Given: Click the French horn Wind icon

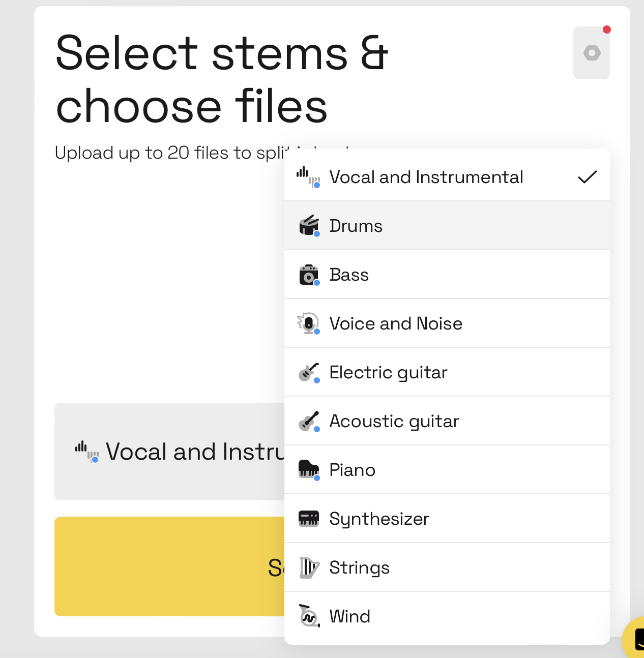Looking at the screenshot, I should 309,616.
